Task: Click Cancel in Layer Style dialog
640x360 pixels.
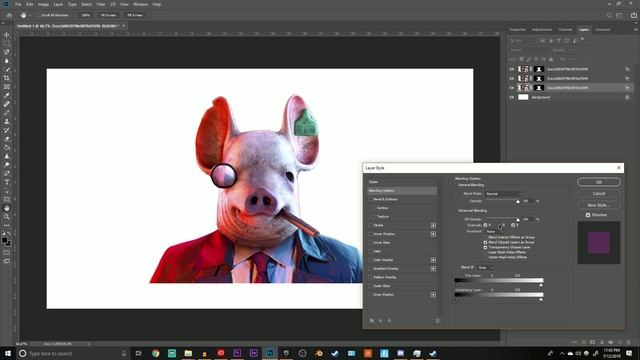Action: tap(599, 193)
